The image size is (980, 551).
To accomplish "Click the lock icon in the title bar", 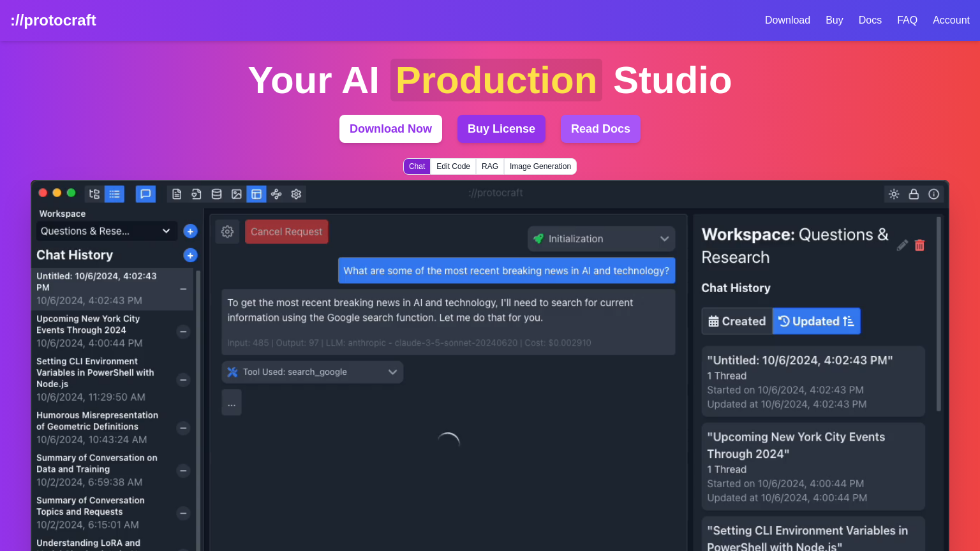I will pos(914,194).
